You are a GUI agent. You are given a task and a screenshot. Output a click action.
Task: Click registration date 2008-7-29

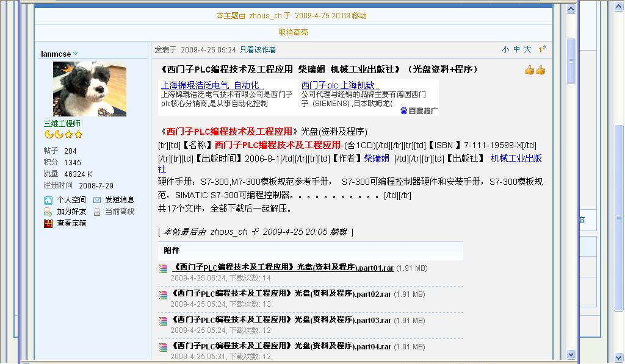[96, 185]
